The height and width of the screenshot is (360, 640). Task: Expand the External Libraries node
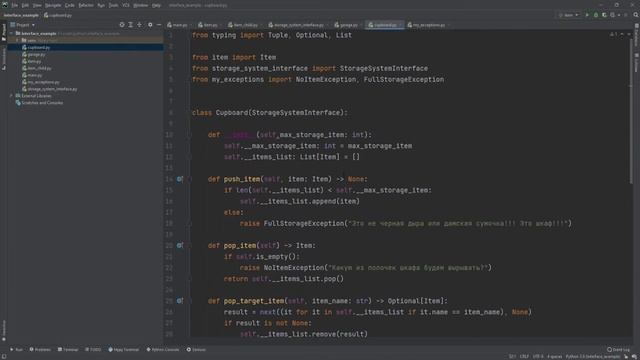12,96
